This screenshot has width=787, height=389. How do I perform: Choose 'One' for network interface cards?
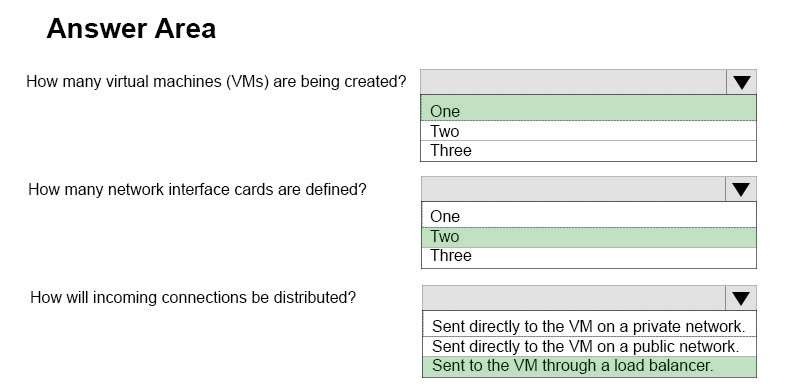[588, 215]
